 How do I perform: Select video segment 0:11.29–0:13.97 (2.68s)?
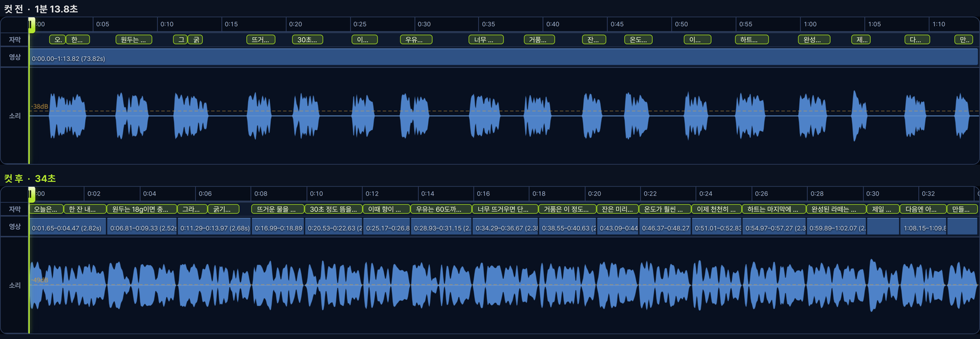pos(215,227)
